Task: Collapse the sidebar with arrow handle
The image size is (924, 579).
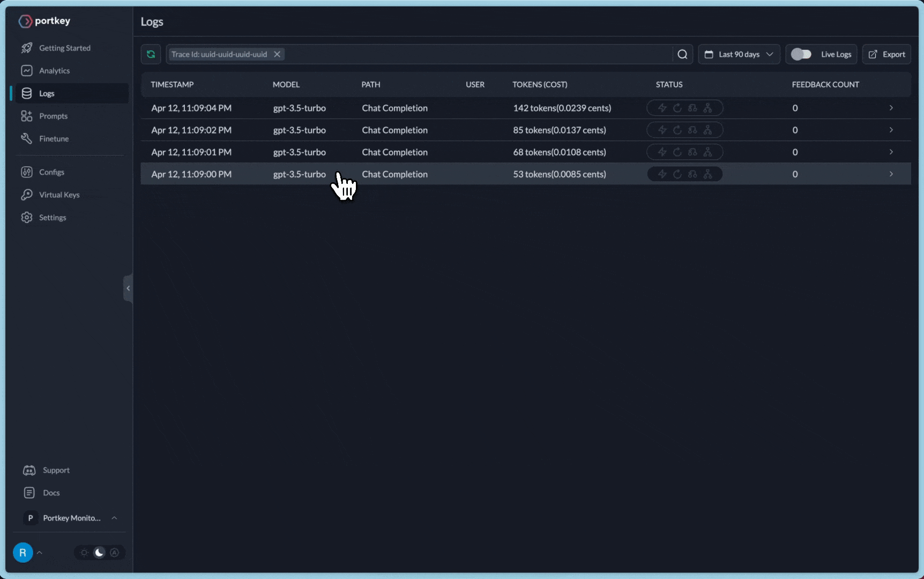Action: (x=128, y=288)
